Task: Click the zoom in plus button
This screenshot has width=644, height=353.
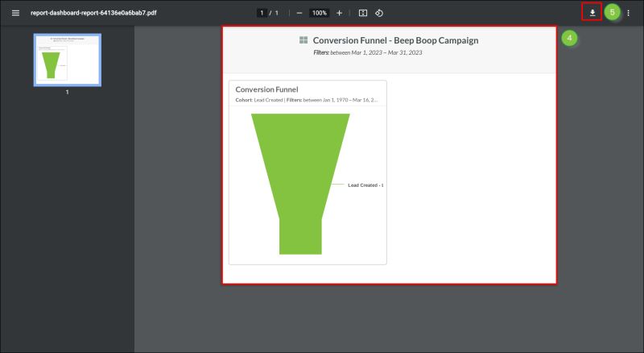Action: click(339, 13)
